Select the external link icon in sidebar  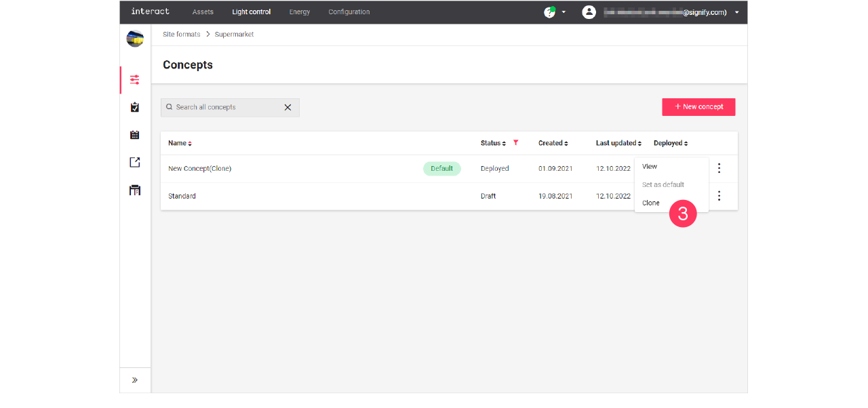tap(134, 162)
